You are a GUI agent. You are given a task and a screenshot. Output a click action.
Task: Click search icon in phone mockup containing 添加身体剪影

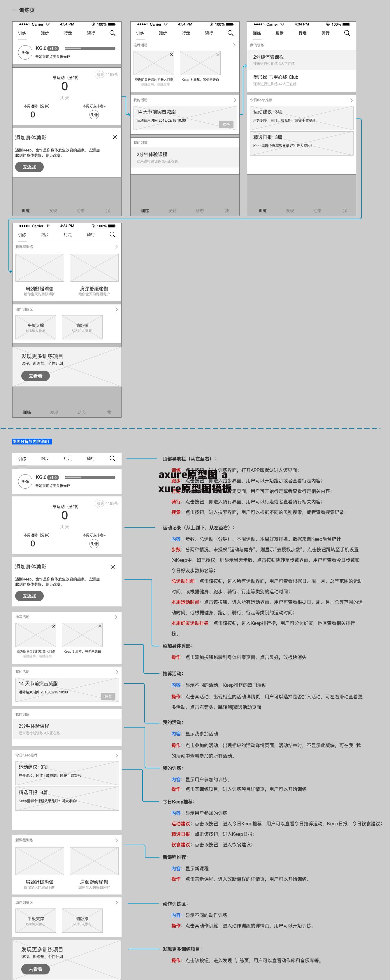pos(112,33)
